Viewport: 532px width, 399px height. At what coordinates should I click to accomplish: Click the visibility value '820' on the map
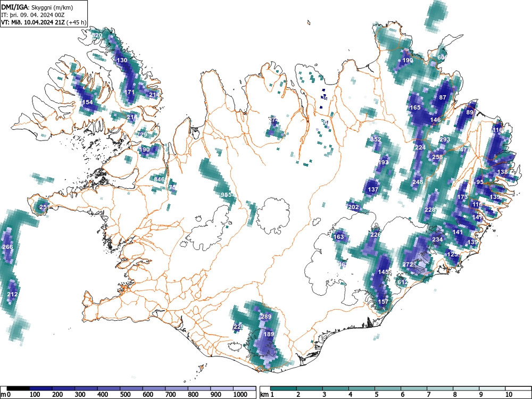pyautogui.click(x=97, y=35)
